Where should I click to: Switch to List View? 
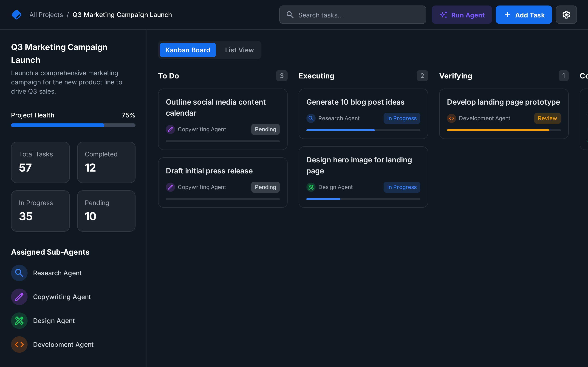[x=239, y=50]
